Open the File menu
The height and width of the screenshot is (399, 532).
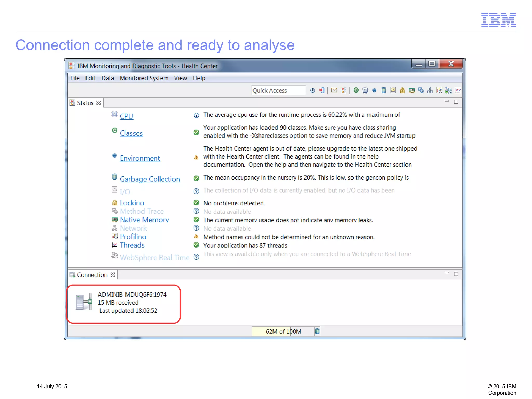[x=75, y=78]
